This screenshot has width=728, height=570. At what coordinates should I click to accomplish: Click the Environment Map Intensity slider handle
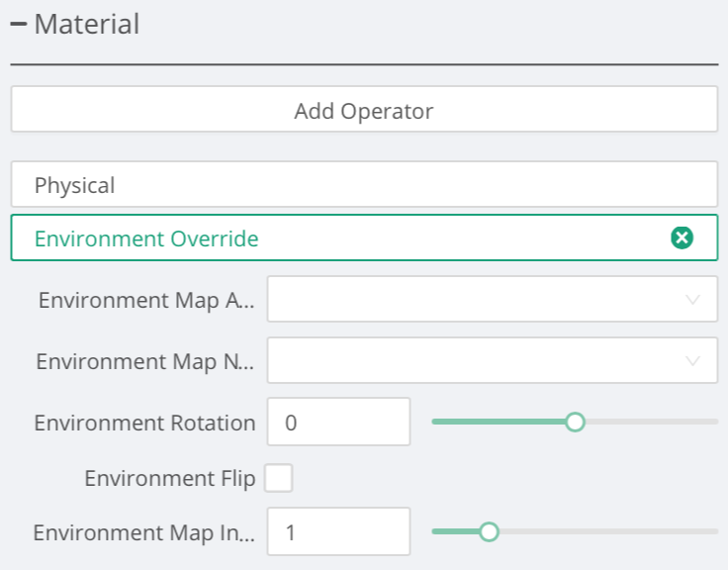click(x=489, y=532)
